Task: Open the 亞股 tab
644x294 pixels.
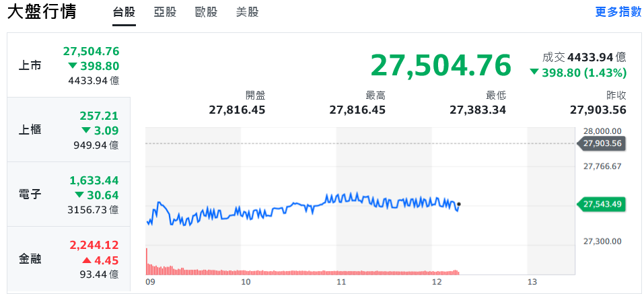Action: [x=165, y=12]
